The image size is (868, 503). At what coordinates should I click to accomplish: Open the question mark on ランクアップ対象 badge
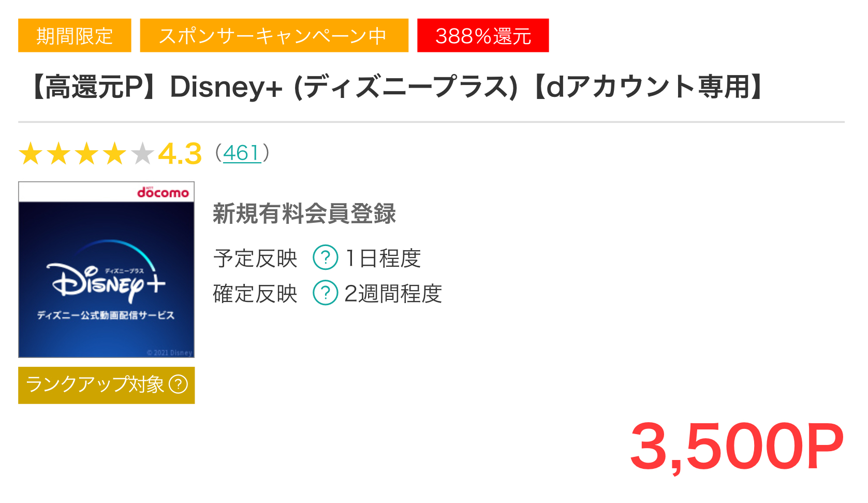(179, 384)
